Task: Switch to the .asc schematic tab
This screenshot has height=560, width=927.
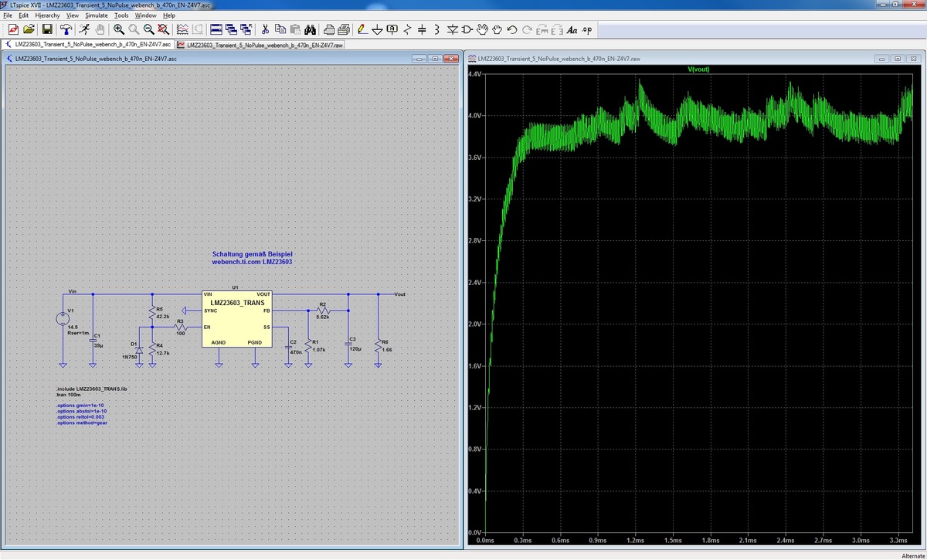Action: click(88, 45)
